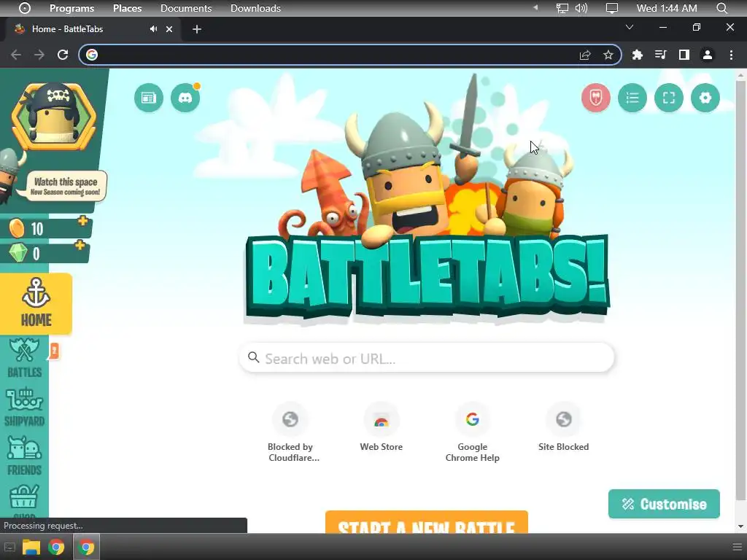Click the show desktop taskbar icon

10,547
